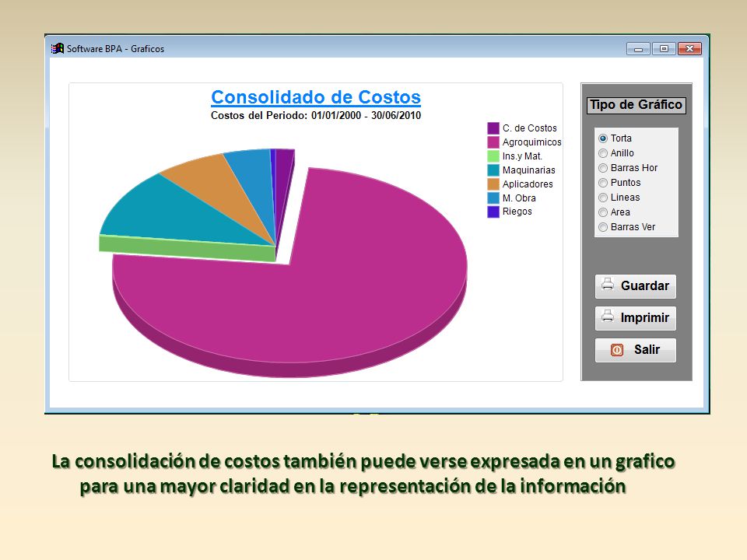747x560 pixels.
Task: Click the M. Obra legend color swatch
Action: tap(493, 198)
